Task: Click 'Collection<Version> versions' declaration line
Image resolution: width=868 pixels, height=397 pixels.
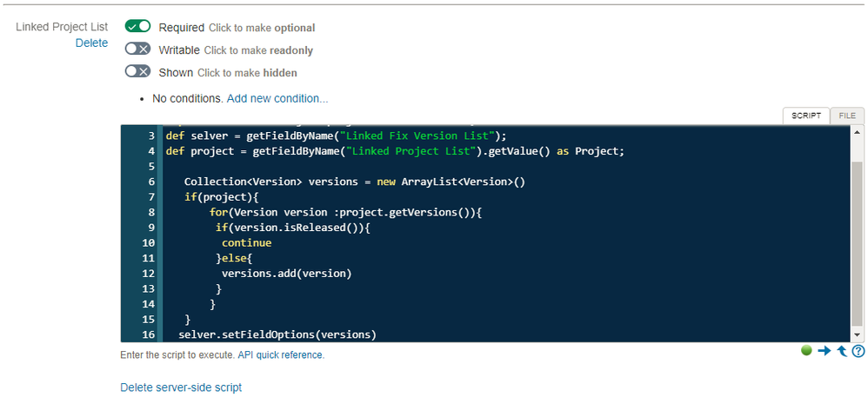Action: point(354,182)
